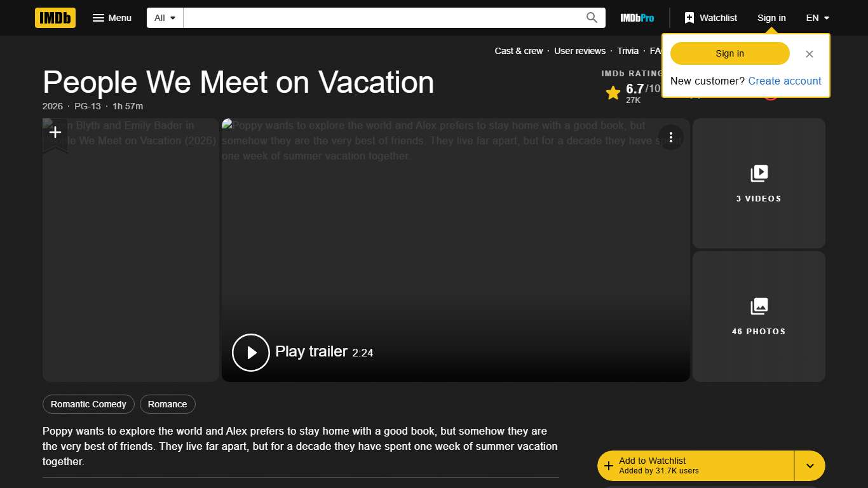Go to the Cast & crew section
The height and width of the screenshot is (488, 868).
519,51
